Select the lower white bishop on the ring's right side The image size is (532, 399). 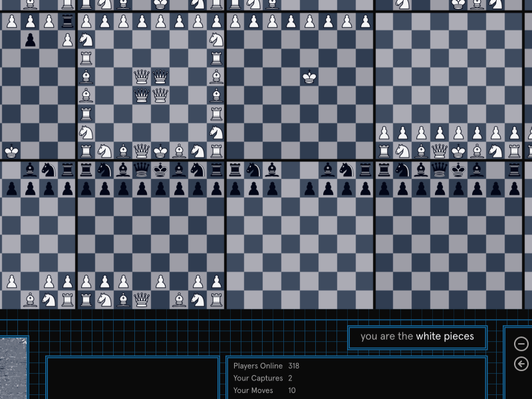216,95
